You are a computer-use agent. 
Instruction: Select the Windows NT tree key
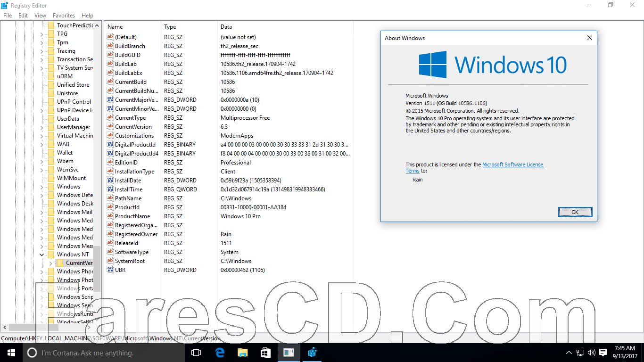point(73,255)
